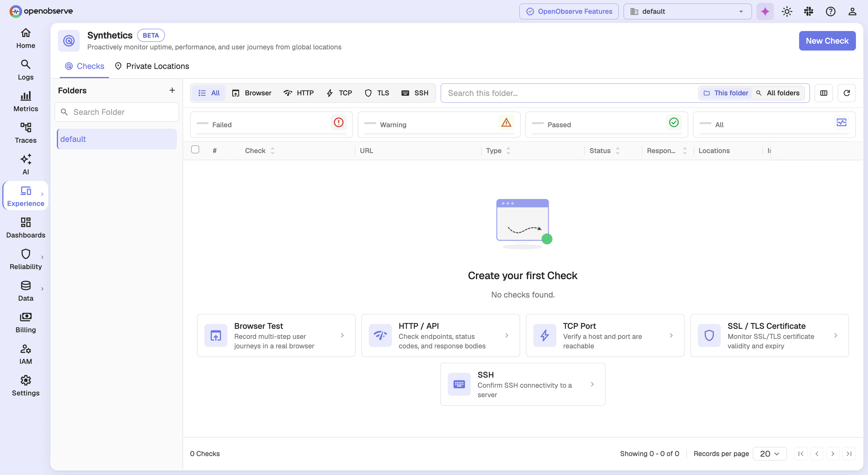This screenshot has width=868, height=475.
Task: Open the column settings icon
Action: (x=824, y=93)
